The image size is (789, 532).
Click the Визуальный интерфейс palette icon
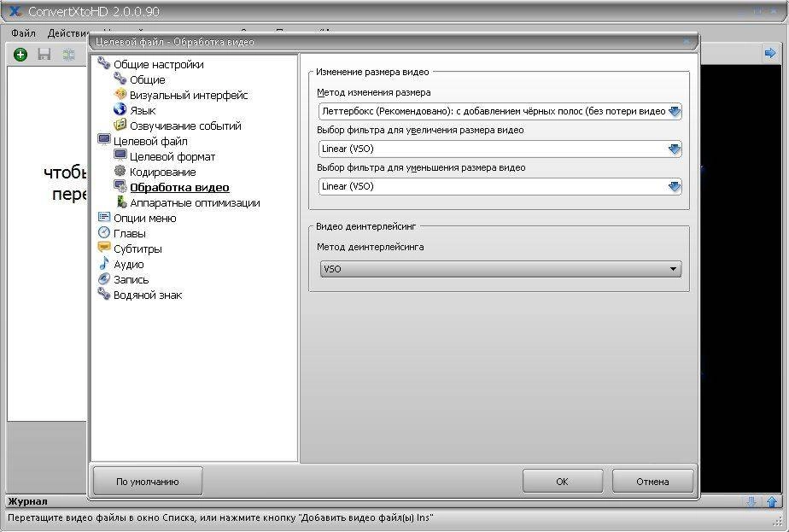pos(120,94)
